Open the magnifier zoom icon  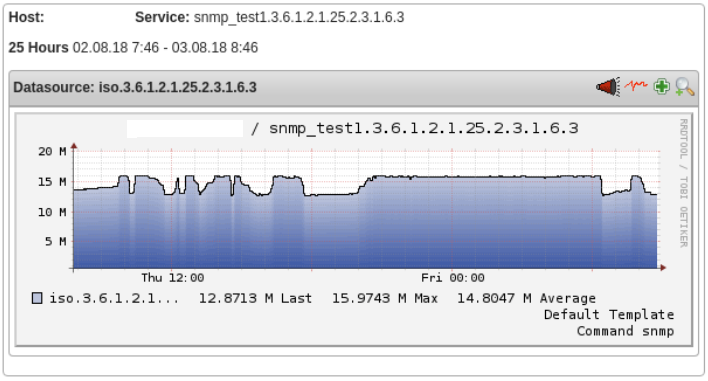pyautogui.click(x=685, y=87)
